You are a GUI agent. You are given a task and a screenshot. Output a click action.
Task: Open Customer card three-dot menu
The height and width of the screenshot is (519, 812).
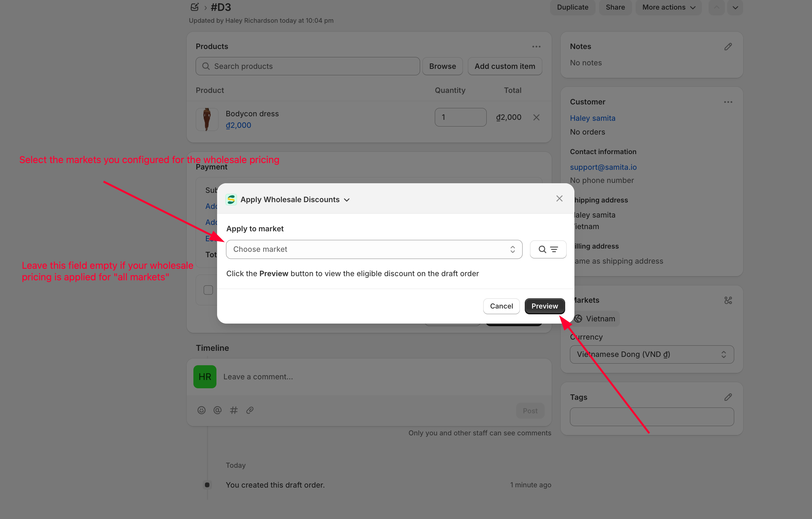coord(728,102)
